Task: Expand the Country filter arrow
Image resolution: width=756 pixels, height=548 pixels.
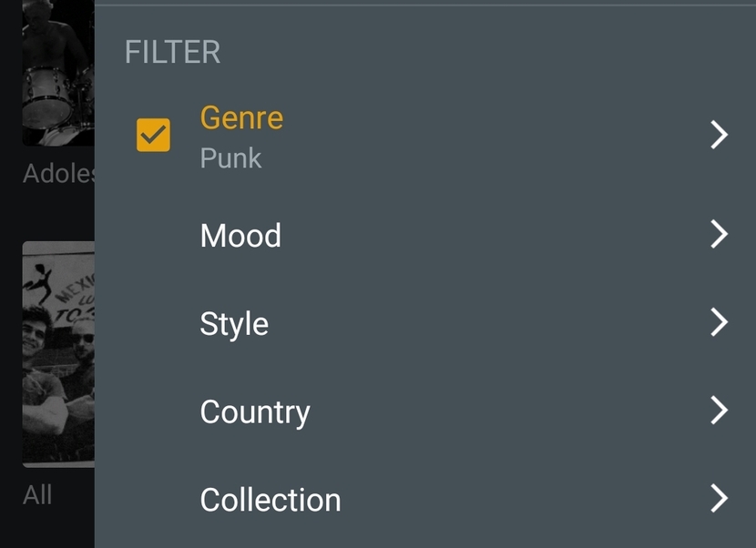Action: 719,411
